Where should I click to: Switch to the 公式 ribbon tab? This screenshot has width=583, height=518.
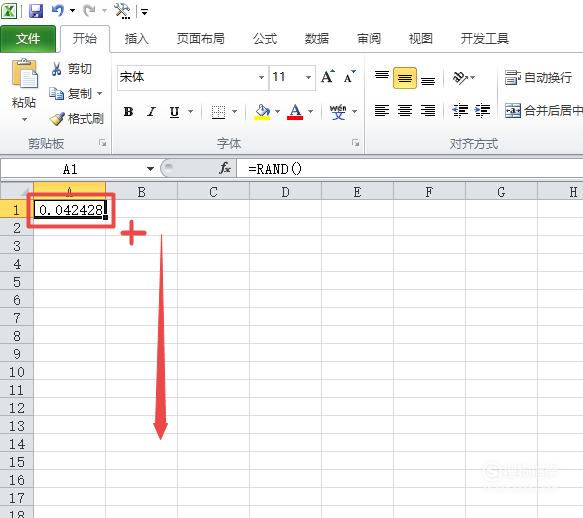pos(265,39)
